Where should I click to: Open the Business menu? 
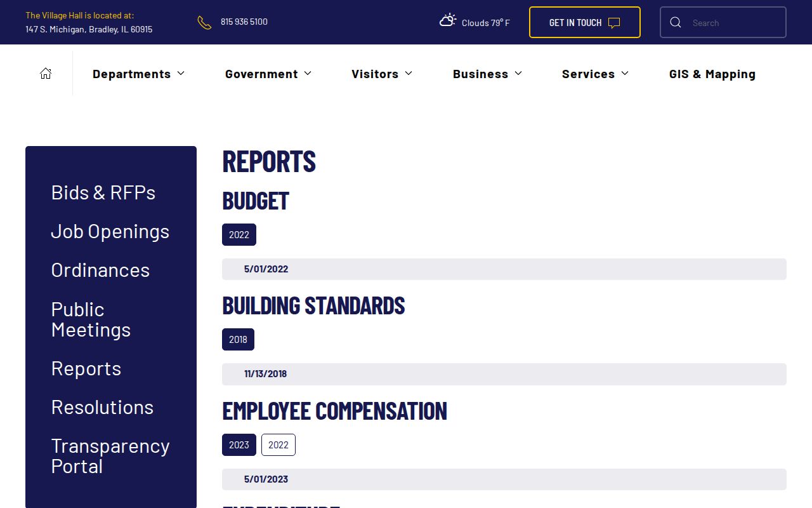pos(480,74)
